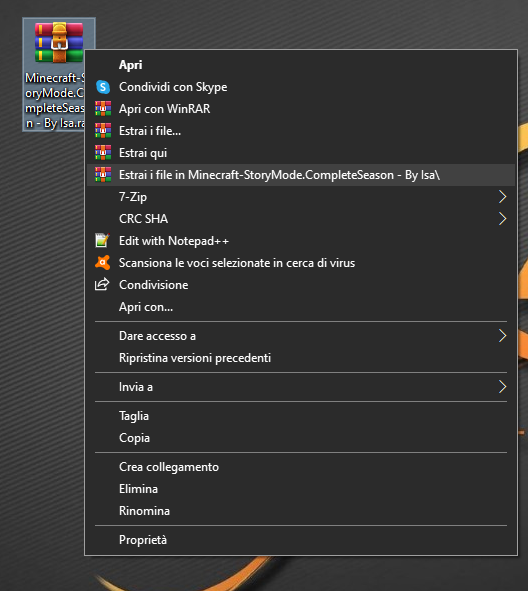528x591 pixels.
Task: Click the share arrow icon beside Condivisione
Action: (102, 284)
